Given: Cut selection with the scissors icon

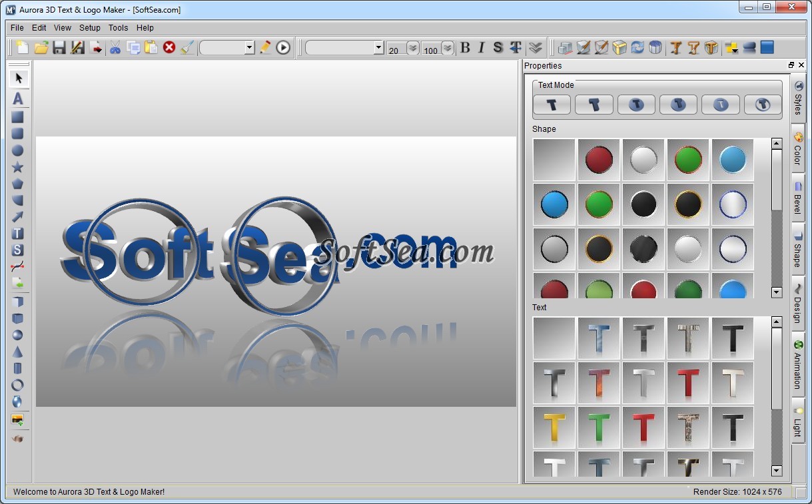Looking at the screenshot, I should click(115, 47).
